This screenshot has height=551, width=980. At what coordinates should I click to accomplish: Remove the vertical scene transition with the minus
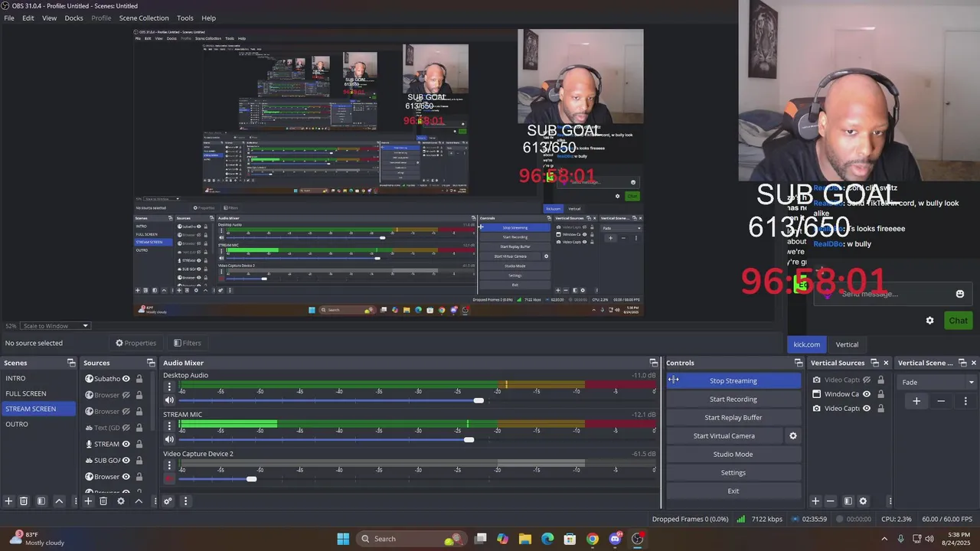click(x=941, y=401)
